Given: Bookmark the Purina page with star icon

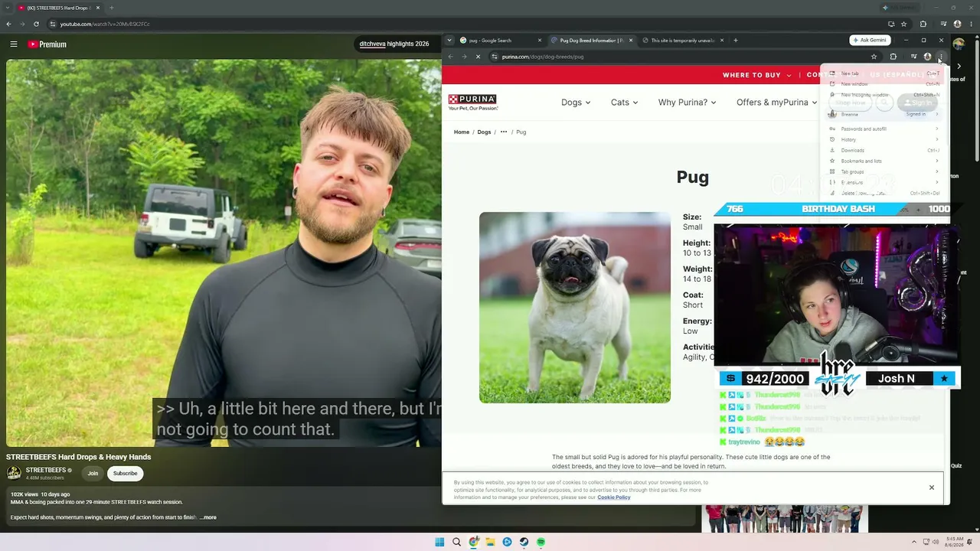Looking at the screenshot, I should point(874,57).
